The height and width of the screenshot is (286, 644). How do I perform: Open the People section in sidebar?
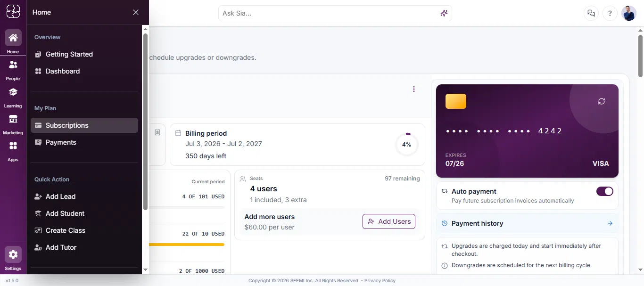[x=13, y=69]
